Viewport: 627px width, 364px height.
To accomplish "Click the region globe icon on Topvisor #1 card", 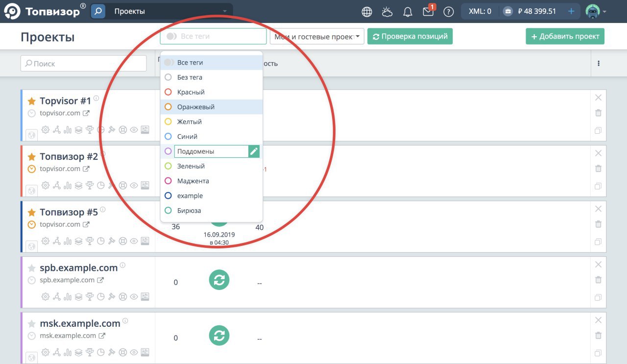I will 31,135.
